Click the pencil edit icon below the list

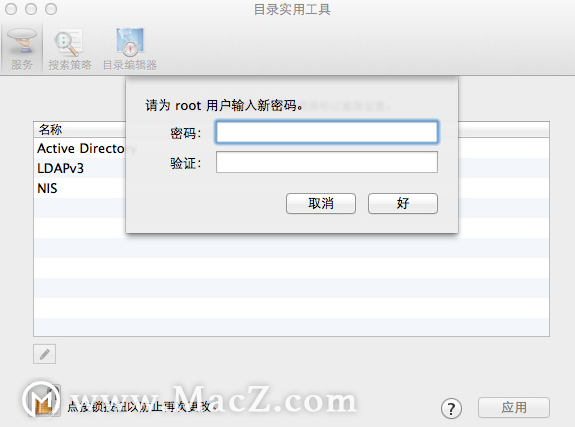coord(44,354)
